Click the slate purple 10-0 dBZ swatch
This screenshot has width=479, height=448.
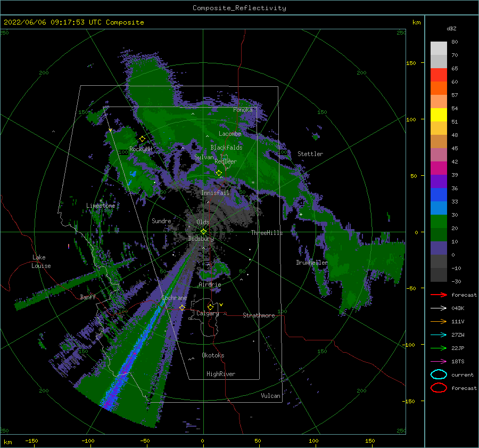click(439, 248)
